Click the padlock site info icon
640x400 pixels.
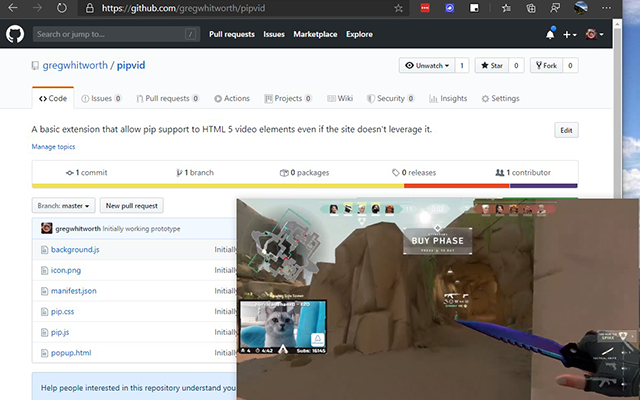pos(90,8)
